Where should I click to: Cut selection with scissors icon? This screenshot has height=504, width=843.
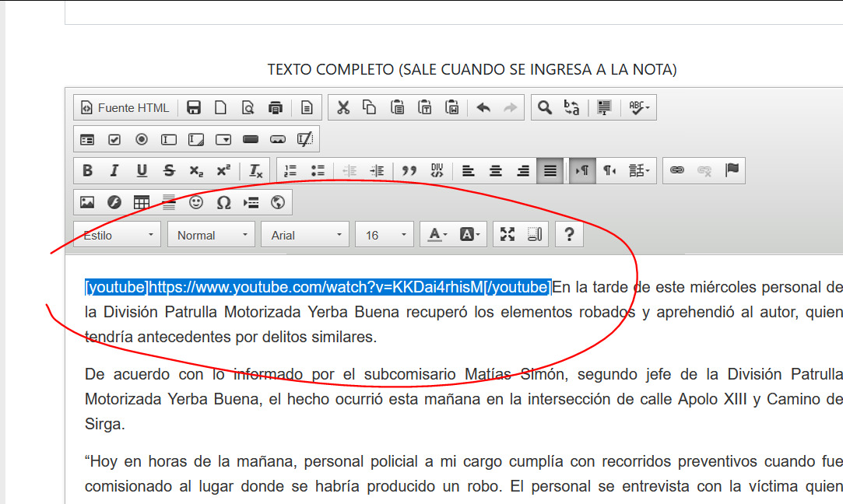click(343, 107)
